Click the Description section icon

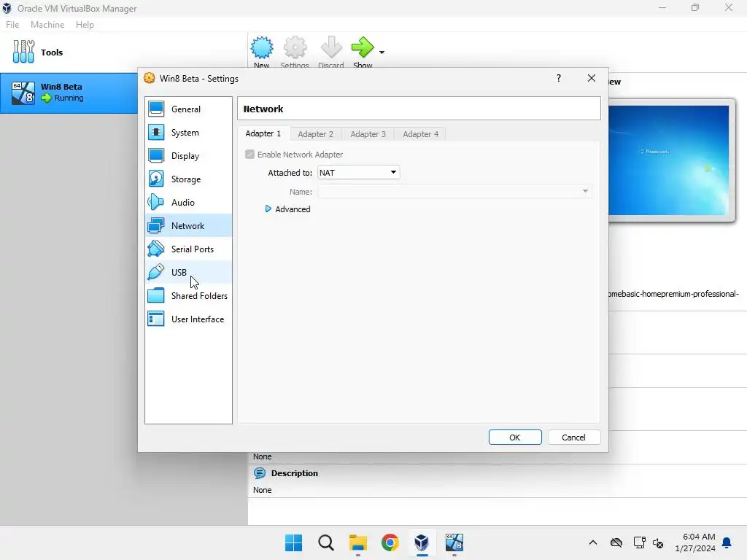tap(260, 472)
